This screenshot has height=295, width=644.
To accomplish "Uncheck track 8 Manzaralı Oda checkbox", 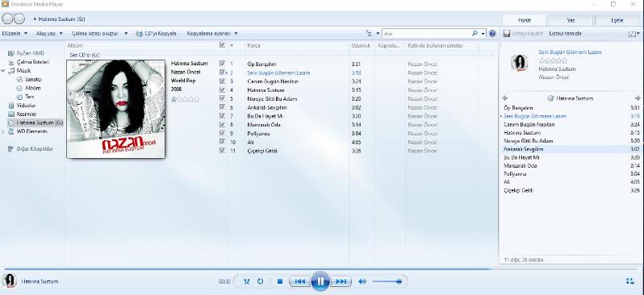I will 222,124.
